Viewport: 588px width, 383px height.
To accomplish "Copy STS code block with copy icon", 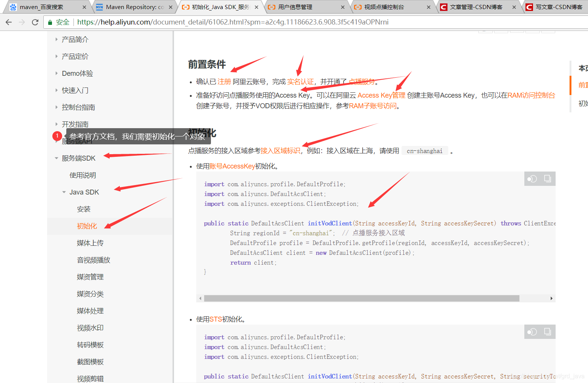I will [547, 332].
